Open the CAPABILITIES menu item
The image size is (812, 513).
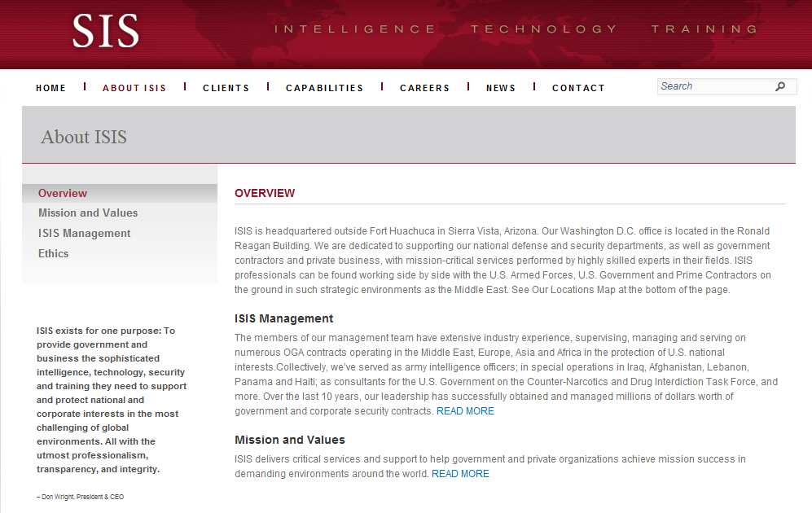(324, 88)
